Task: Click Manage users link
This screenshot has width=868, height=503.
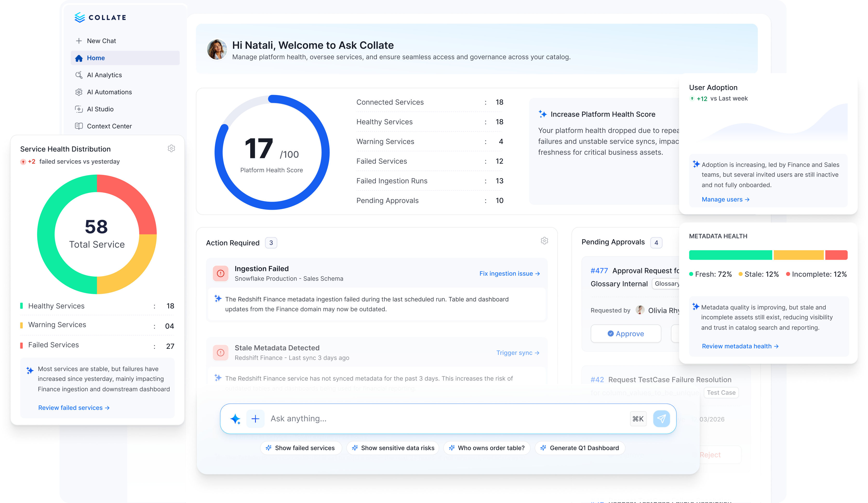Action: click(x=725, y=199)
